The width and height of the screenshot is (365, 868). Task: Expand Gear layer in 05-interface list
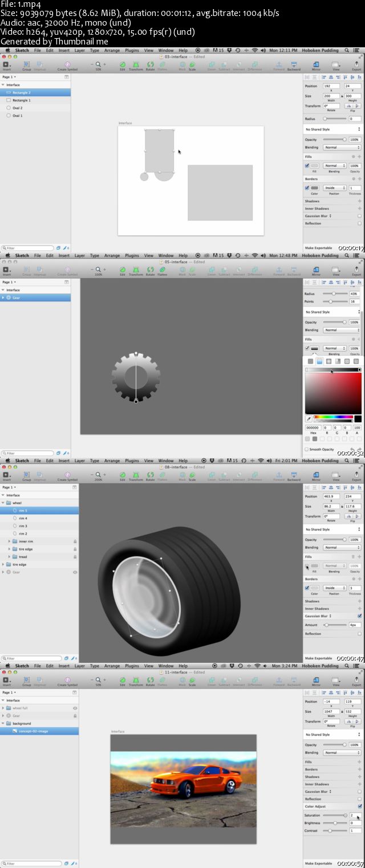coord(3,298)
